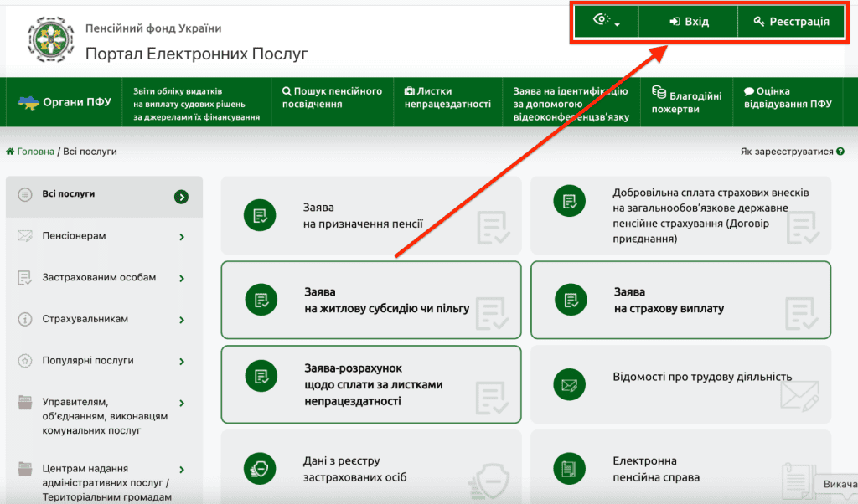Click the star icon beside Популярні послуги
858x504 pixels.
click(24, 361)
